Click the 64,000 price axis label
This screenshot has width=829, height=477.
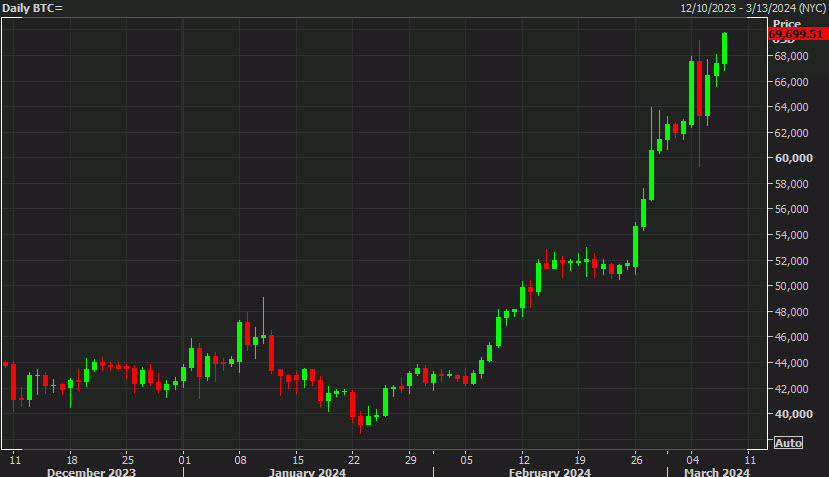[791, 107]
